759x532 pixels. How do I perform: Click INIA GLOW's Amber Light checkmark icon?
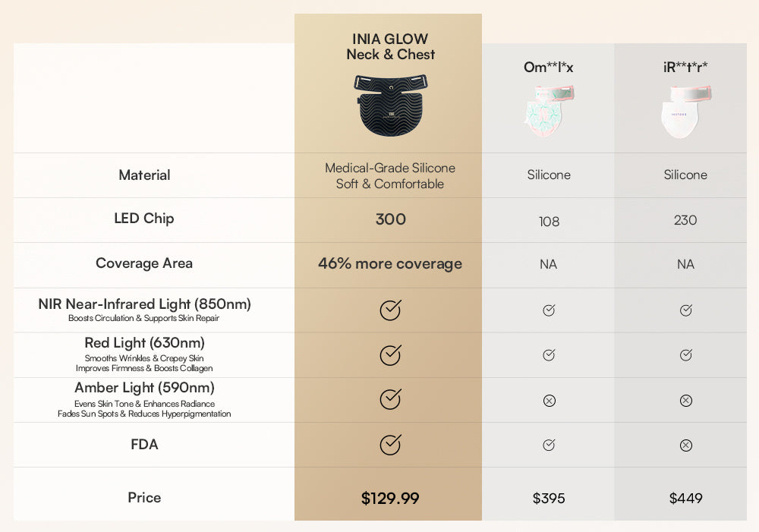coord(390,400)
